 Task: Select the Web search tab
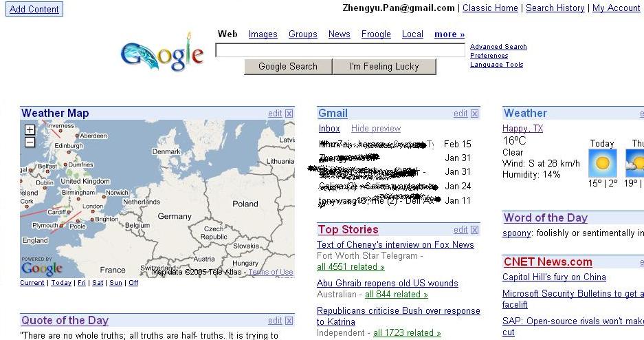pos(227,34)
